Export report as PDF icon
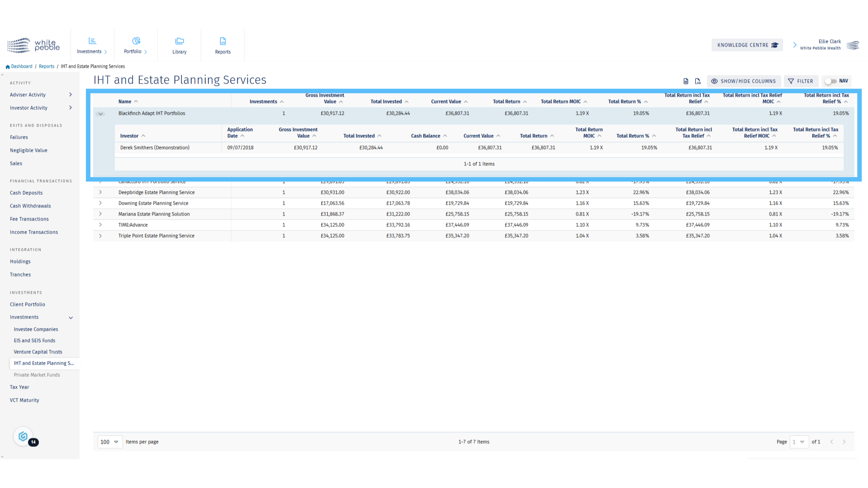 698,81
